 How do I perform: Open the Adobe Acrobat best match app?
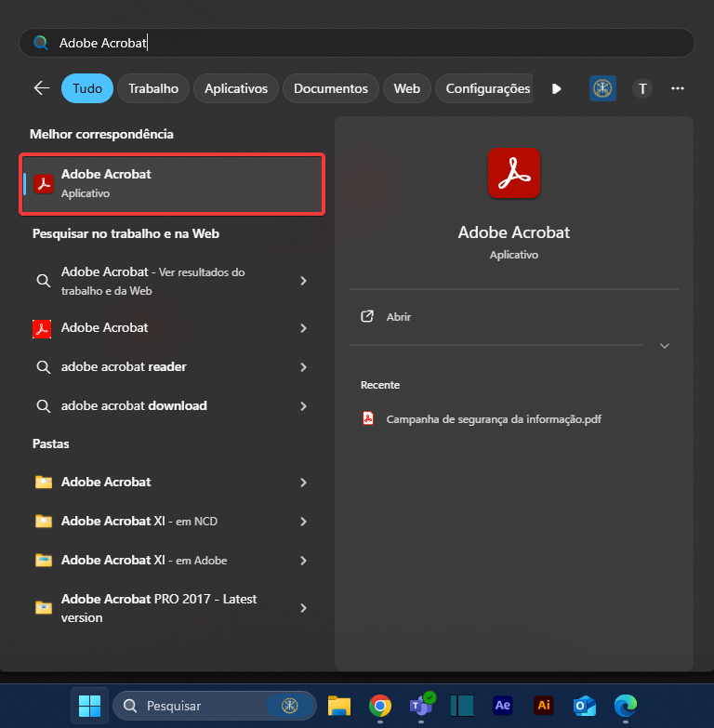[172, 184]
